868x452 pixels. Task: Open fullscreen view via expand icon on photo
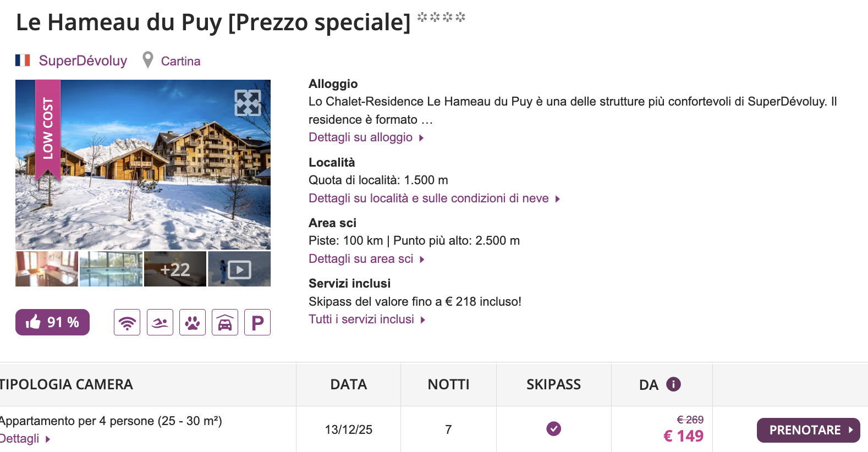click(248, 102)
